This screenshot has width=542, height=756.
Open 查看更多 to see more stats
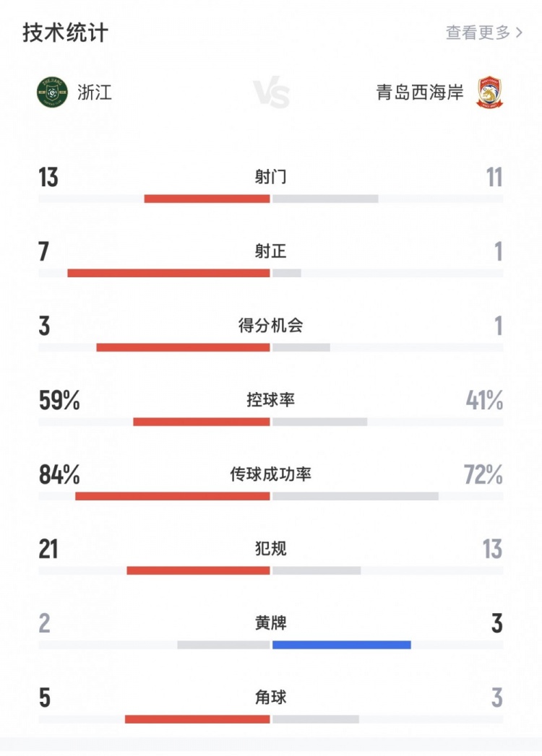coord(478,32)
